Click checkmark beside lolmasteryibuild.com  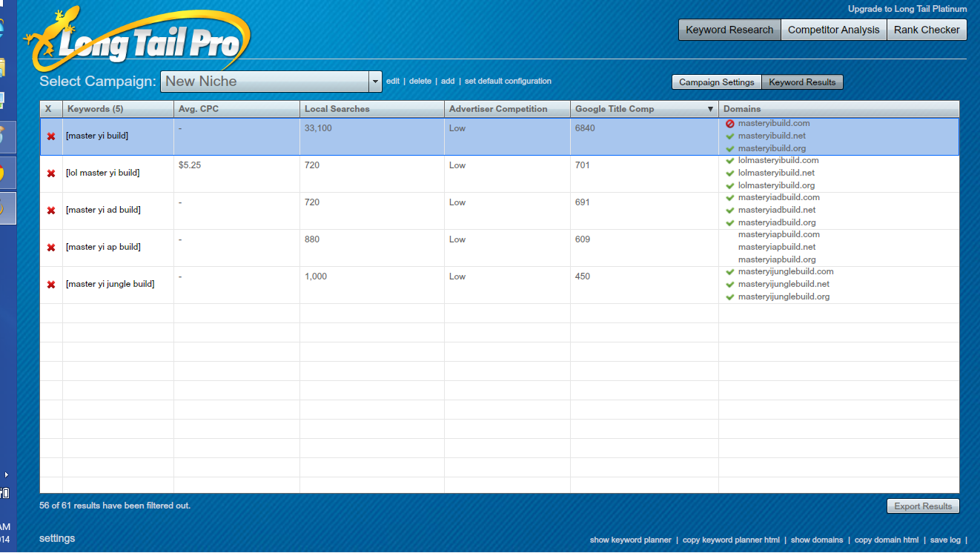730,161
